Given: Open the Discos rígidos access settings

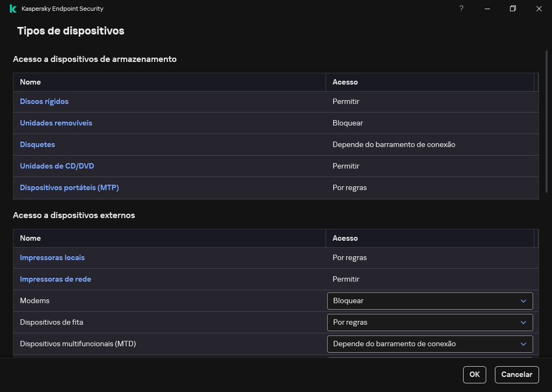Looking at the screenshot, I should [44, 101].
